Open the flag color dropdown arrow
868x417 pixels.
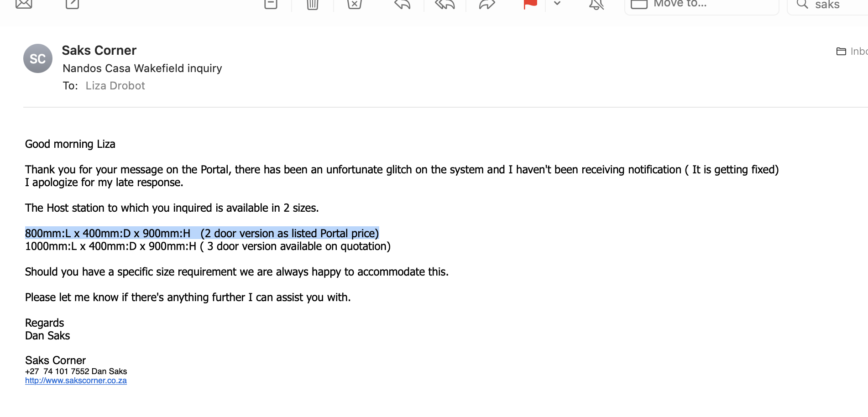pos(557,4)
